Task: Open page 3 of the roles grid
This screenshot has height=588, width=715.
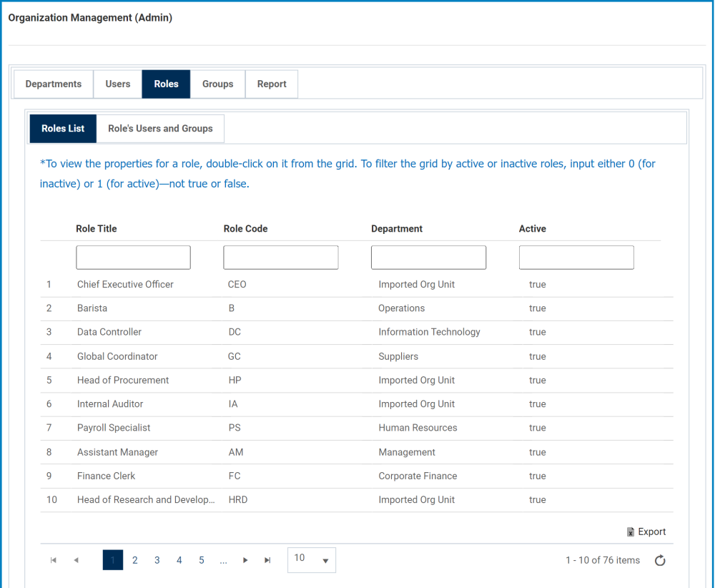Action: click(x=157, y=560)
